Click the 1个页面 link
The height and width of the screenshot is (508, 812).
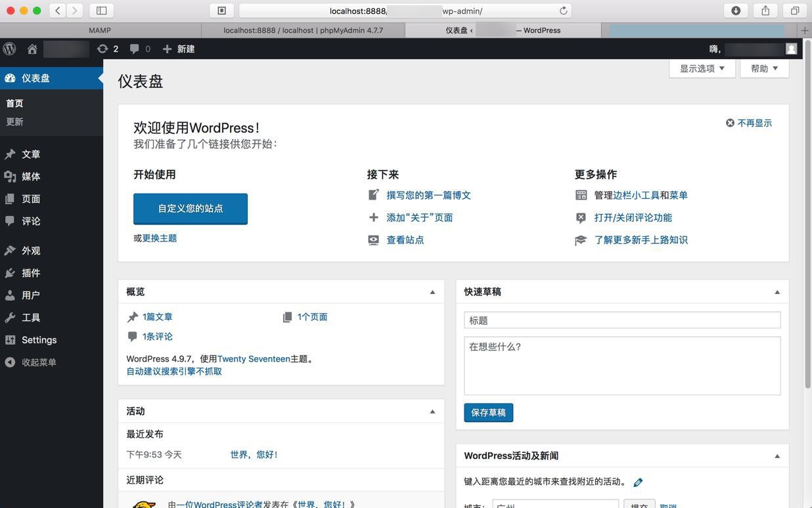click(312, 317)
